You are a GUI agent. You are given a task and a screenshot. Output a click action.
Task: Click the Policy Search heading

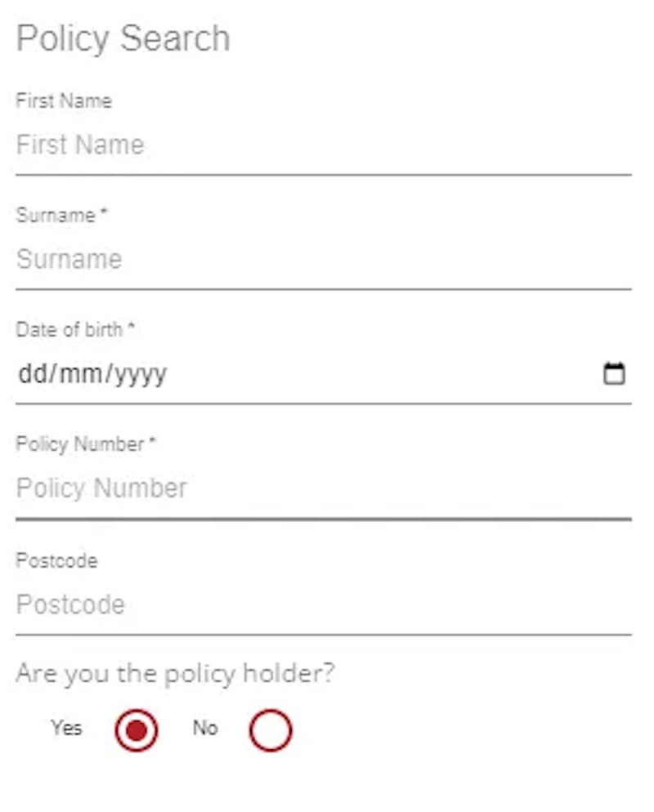123,39
